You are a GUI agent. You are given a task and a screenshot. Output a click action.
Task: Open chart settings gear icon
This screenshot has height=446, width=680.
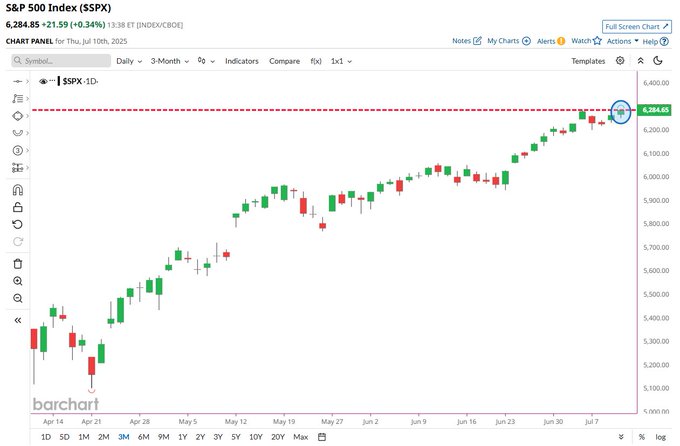[620, 61]
